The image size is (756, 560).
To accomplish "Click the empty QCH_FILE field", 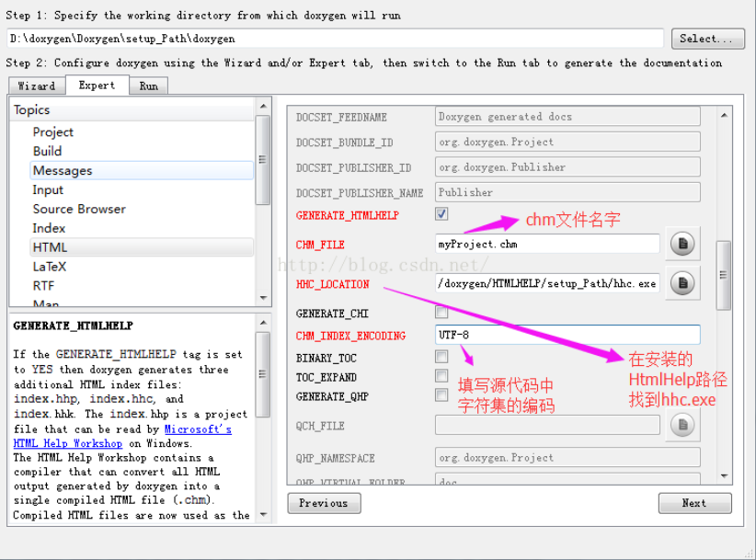I will [547, 425].
